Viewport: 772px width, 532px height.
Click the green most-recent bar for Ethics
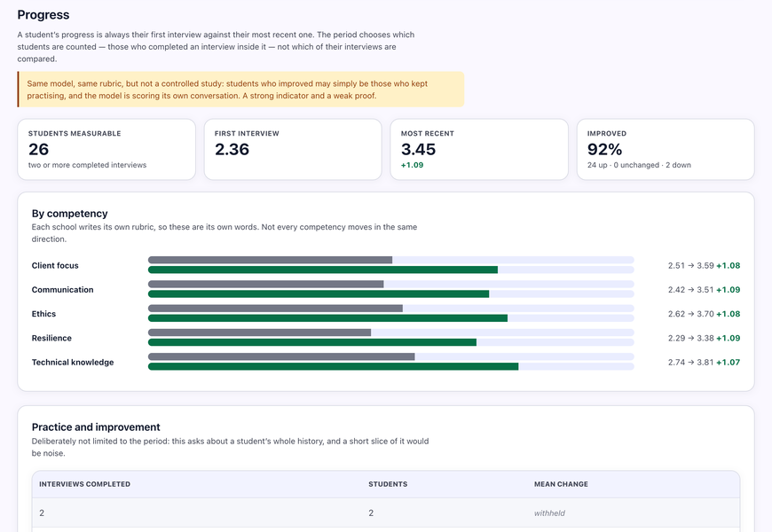(x=328, y=318)
